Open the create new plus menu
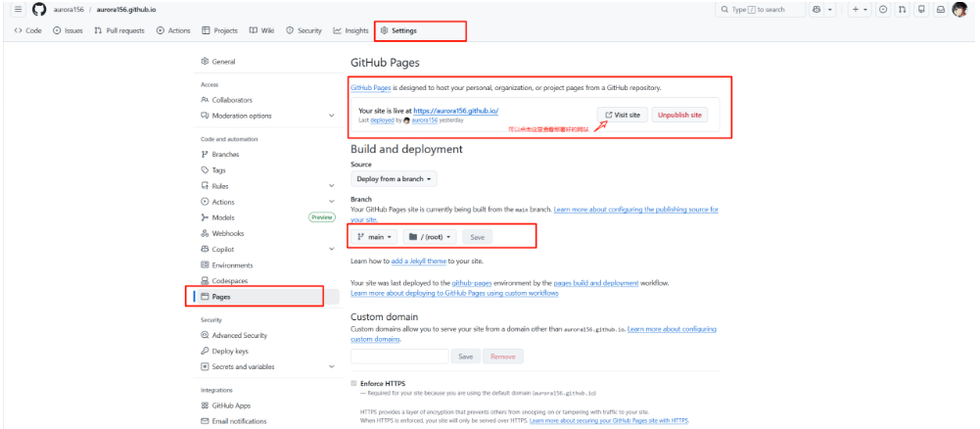 [x=860, y=10]
